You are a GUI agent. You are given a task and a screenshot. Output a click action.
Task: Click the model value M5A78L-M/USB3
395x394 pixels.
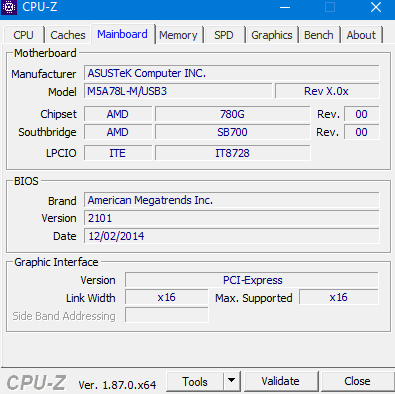[x=178, y=91]
